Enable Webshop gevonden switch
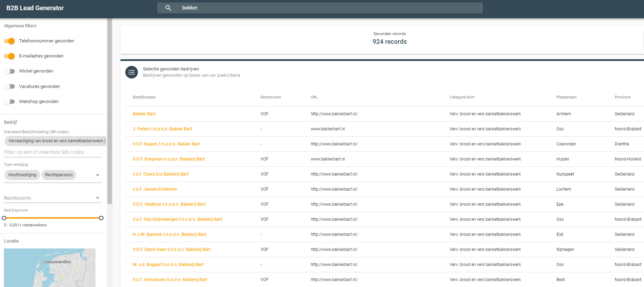This screenshot has height=287, width=644. pyautogui.click(x=9, y=102)
